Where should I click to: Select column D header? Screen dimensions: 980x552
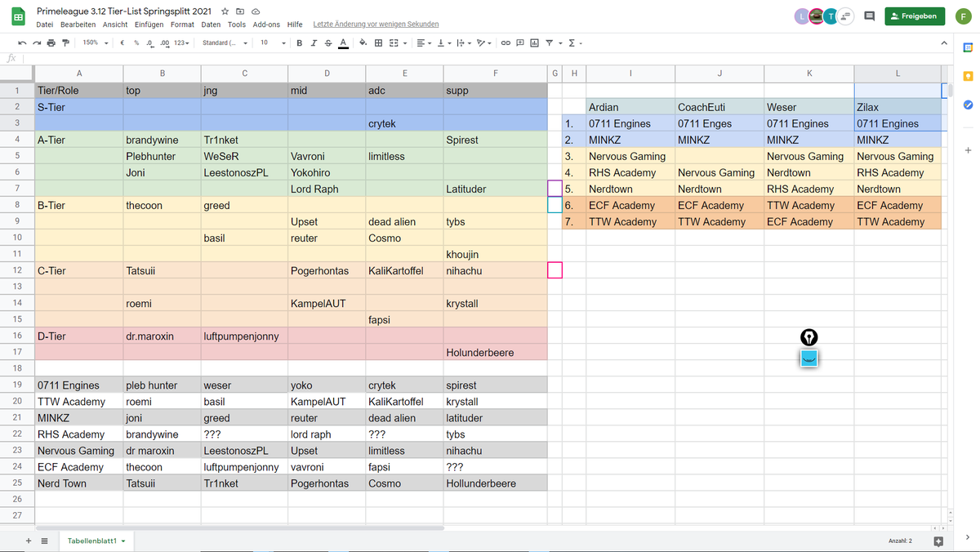pos(327,73)
